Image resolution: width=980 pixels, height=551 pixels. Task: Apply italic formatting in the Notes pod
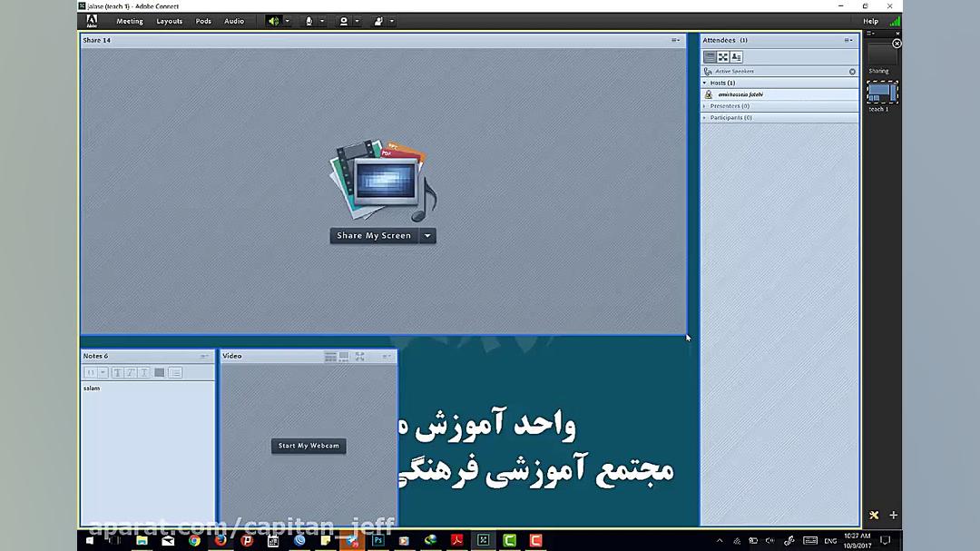coord(132,372)
